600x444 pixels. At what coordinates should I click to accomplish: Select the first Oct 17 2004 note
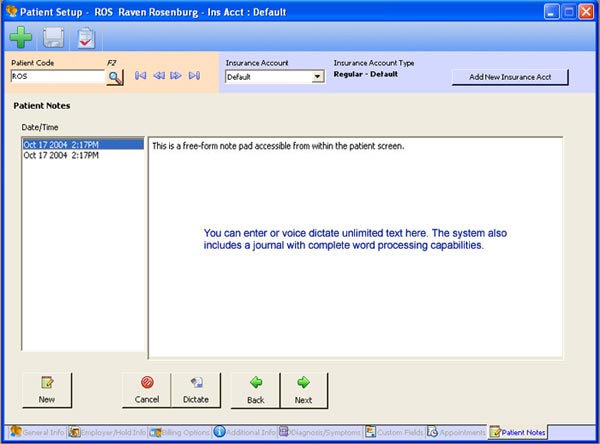tap(60, 145)
